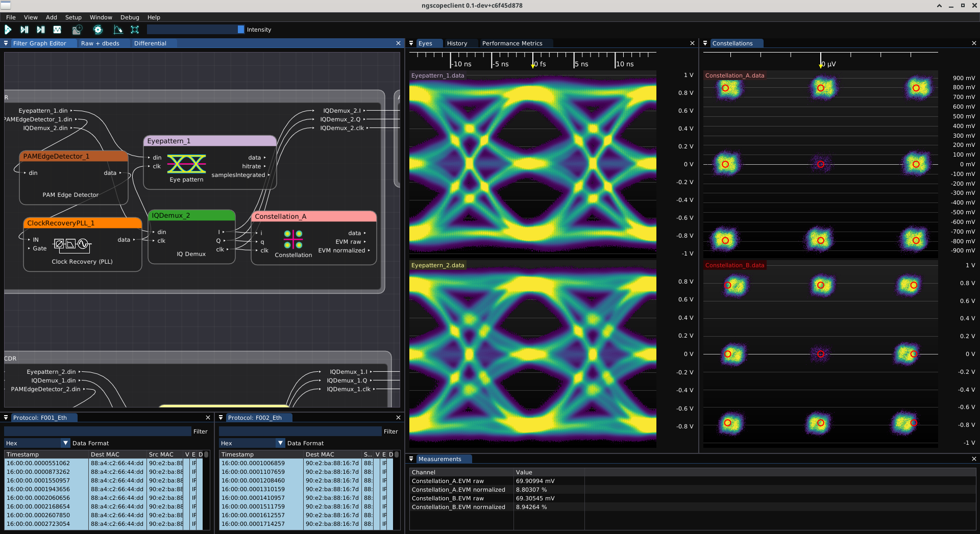The image size is (980, 534).
Task: Expand the Measurements panel triangle menu
Action: pyautogui.click(x=411, y=459)
